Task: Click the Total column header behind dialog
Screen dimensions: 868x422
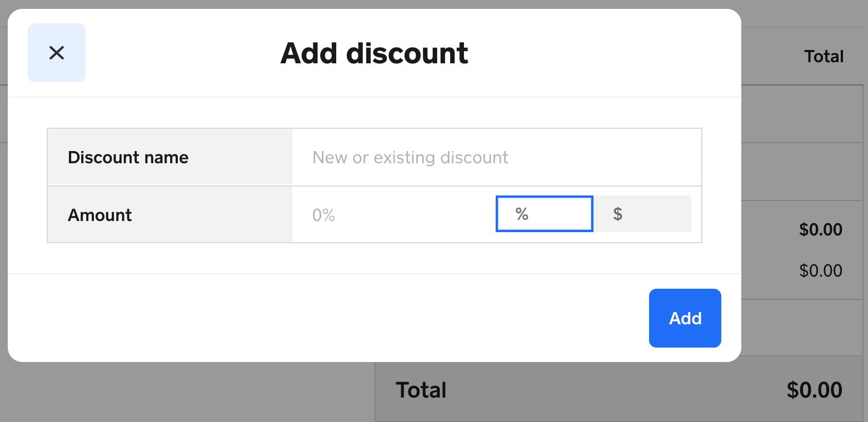Action: tap(824, 57)
